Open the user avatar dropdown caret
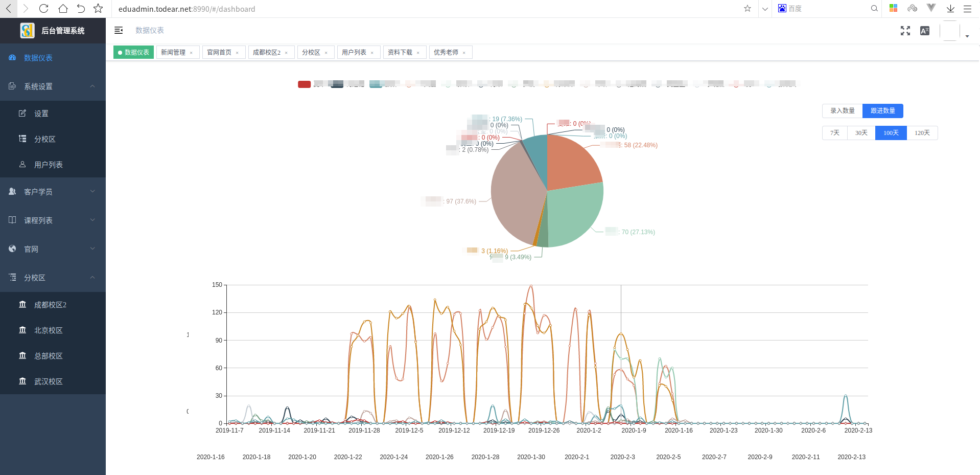The height and width of the screenshot is (475, 980). (967, 36)
